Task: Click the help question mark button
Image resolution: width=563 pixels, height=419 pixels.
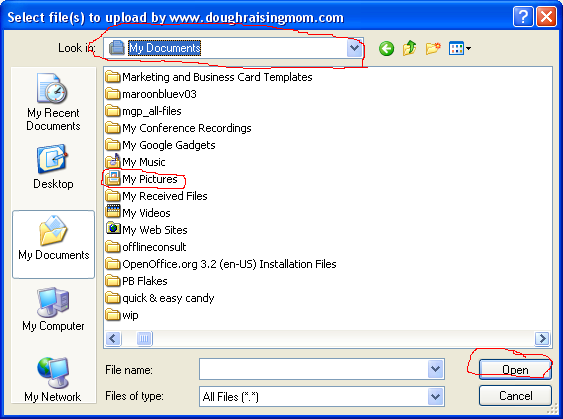Action: (523, 17)
